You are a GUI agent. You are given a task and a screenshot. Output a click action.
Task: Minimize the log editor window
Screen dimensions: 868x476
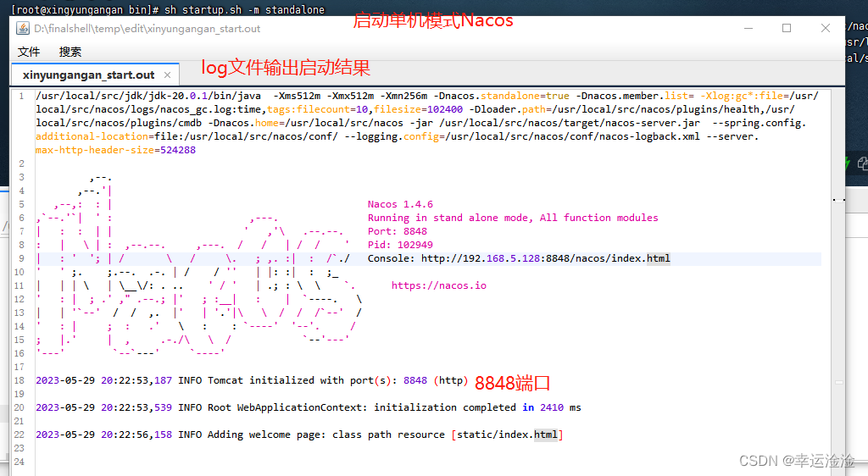747,28
